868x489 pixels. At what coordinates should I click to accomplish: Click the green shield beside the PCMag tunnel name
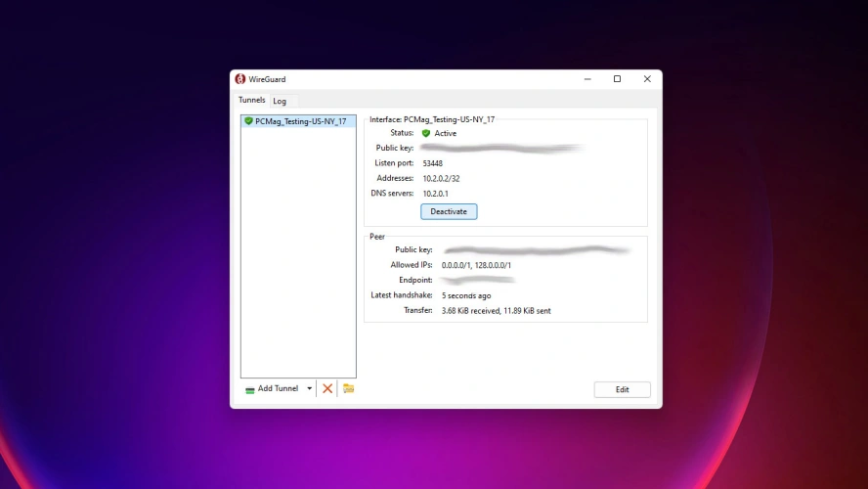coord(248,121)
